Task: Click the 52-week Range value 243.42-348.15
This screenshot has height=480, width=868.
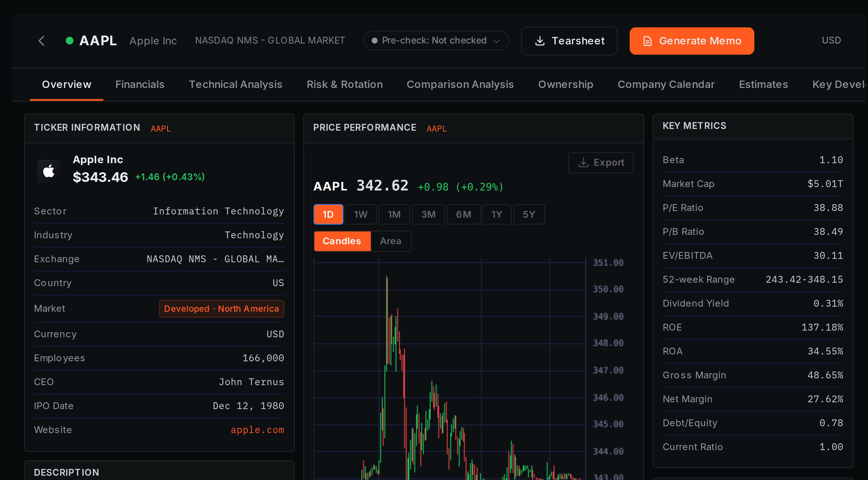Action: click(804, 279)
